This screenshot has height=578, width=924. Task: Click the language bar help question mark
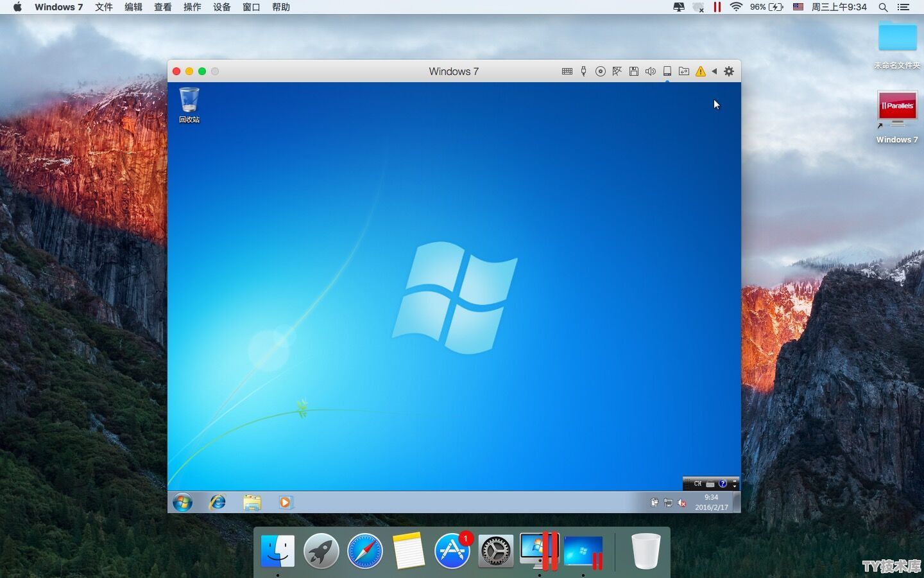click(723, 484)
